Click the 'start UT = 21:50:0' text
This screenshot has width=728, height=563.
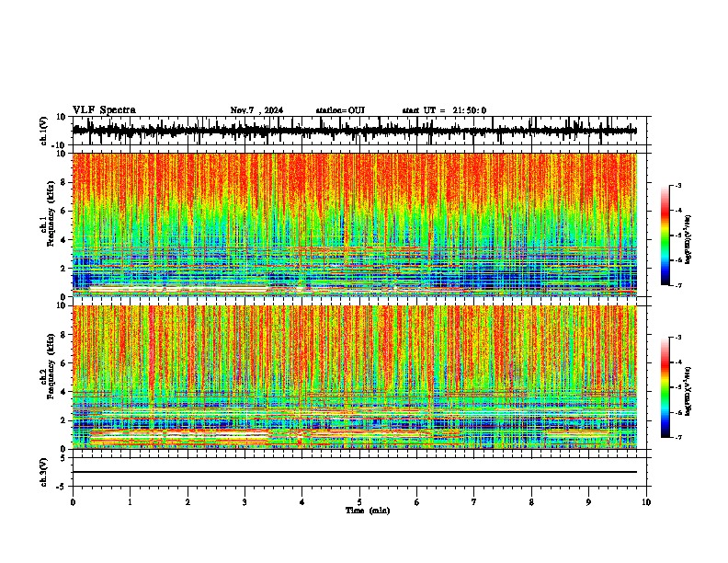point(444,110)
